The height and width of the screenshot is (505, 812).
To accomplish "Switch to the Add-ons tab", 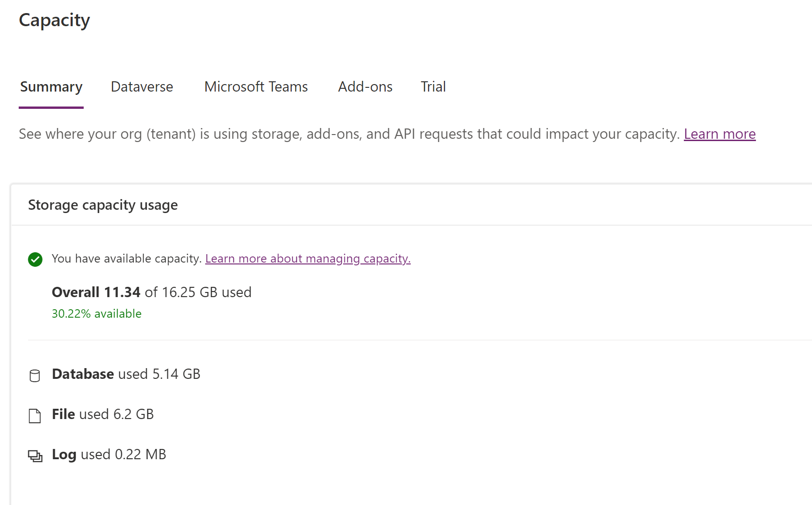I will pyautogui.click(x=365, y=87).
